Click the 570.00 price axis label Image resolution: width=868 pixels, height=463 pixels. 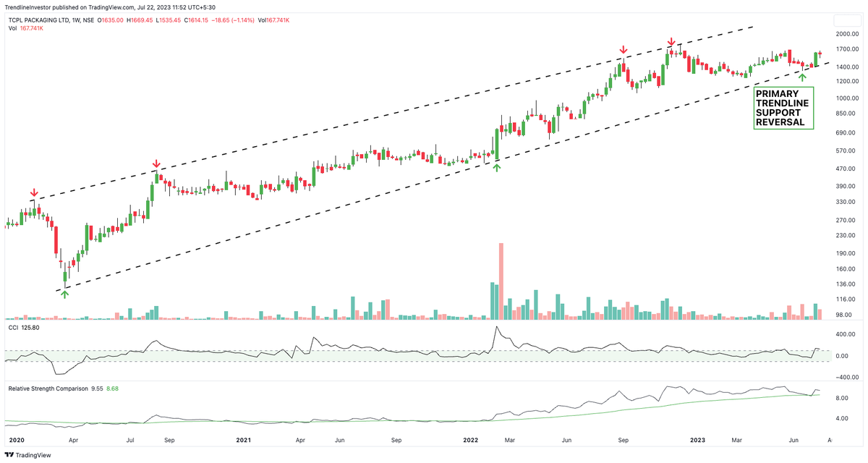coord(846,150)
